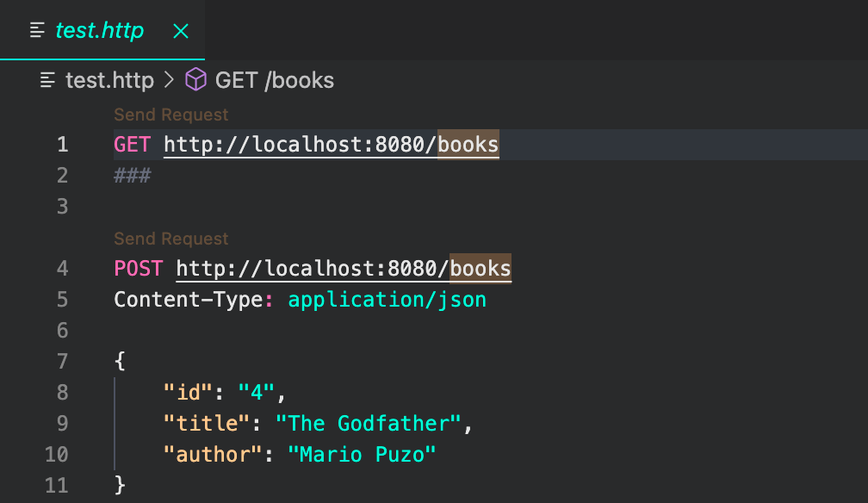868x503 pixels.
Task: Click line number 8 in the gutter
Action: pyautogui.click(x=62, y=392)
